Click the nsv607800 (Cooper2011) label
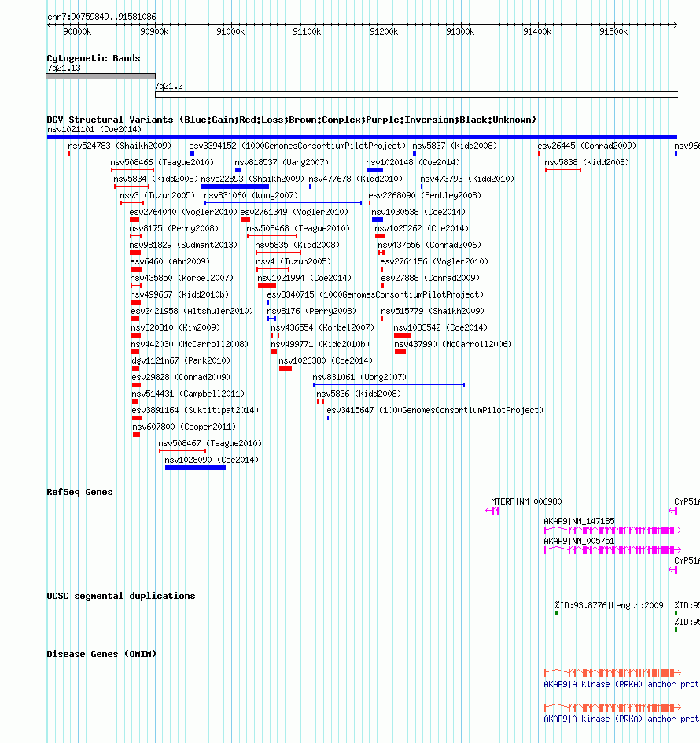The height and width of the screenshot is (743, 700). point(184,428)
